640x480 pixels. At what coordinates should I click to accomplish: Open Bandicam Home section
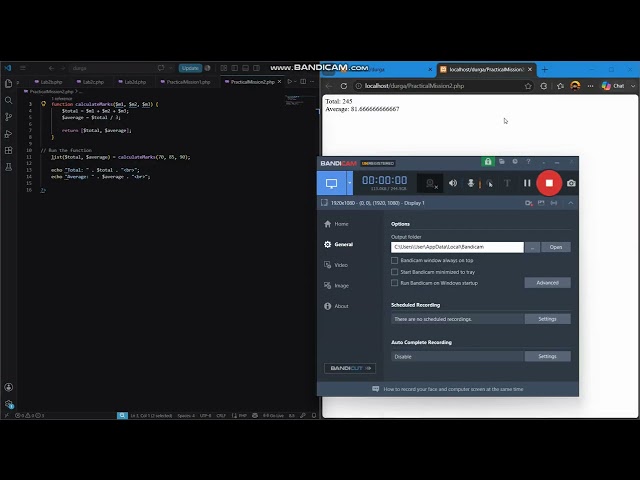tap(336, 224)
